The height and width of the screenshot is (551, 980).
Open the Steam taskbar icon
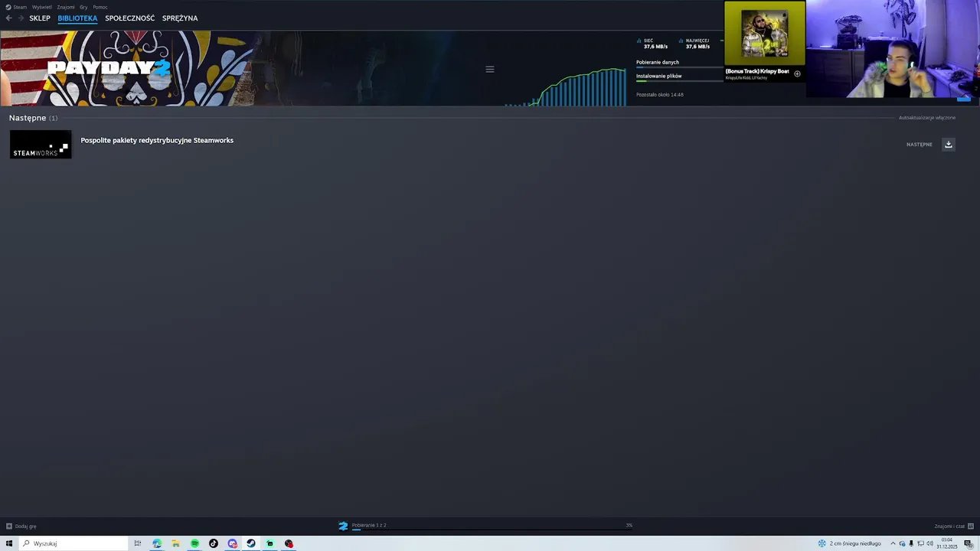(x=250, y=543)
